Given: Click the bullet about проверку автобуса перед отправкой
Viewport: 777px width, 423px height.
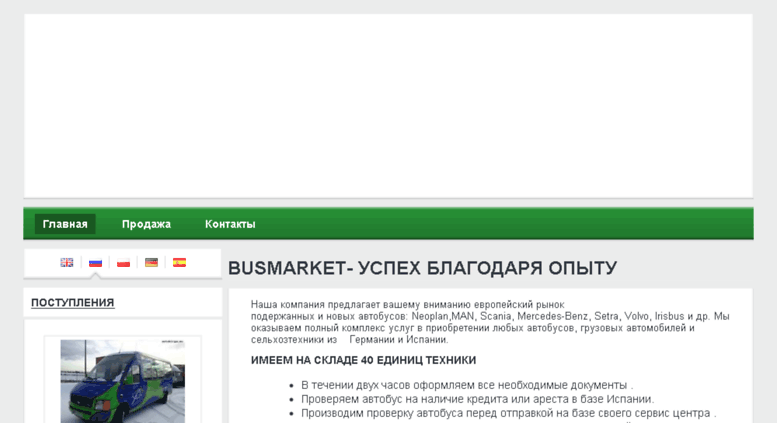Looking at the screenshot, I should click(509, 413).
